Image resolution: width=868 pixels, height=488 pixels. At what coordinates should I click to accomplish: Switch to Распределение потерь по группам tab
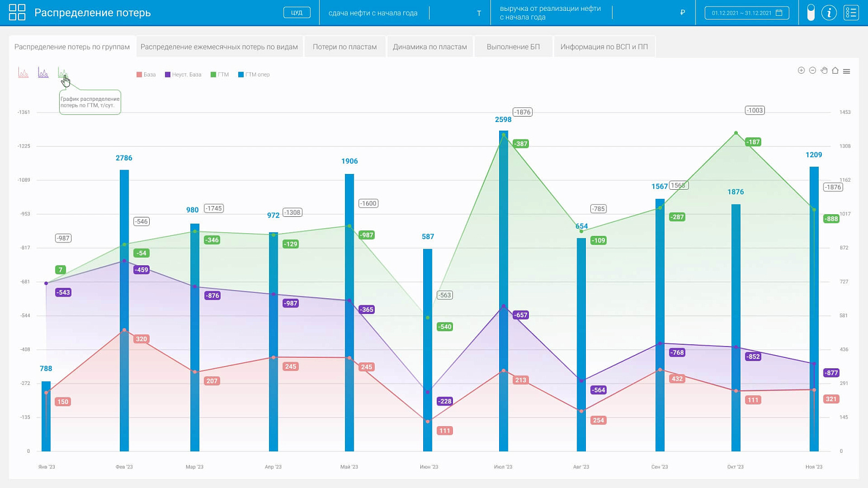(72, 47)
